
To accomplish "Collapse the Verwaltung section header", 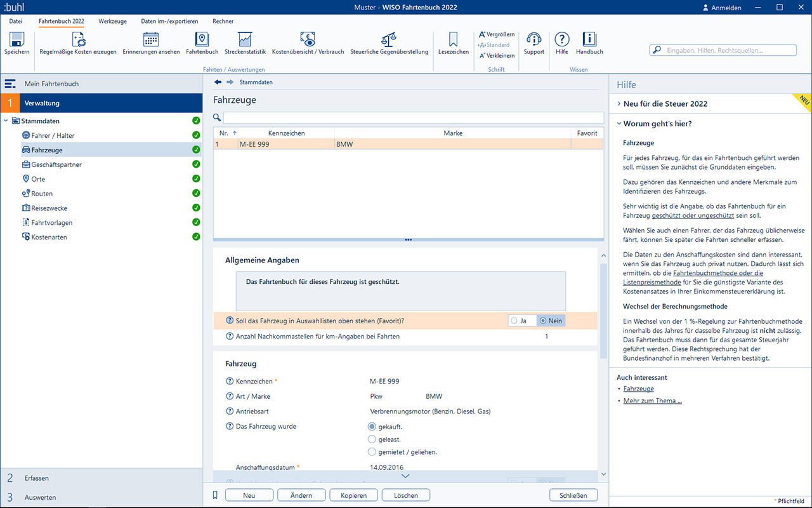I will tap(101, 103).
